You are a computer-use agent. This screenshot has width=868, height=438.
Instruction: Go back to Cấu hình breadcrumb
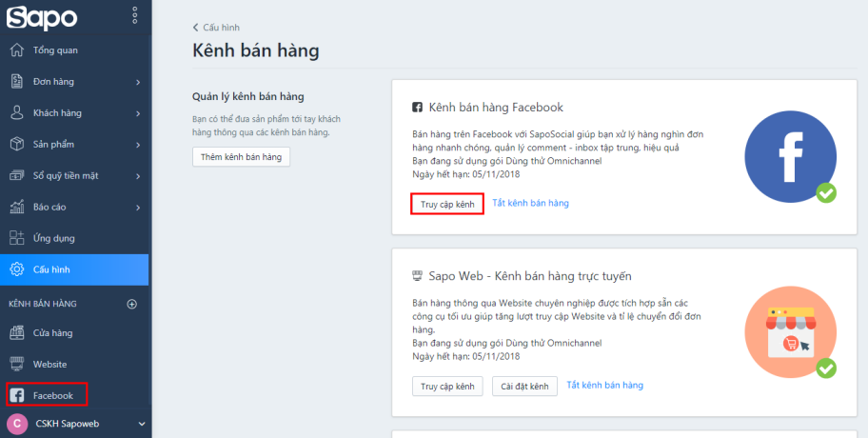tap(216, 27)
